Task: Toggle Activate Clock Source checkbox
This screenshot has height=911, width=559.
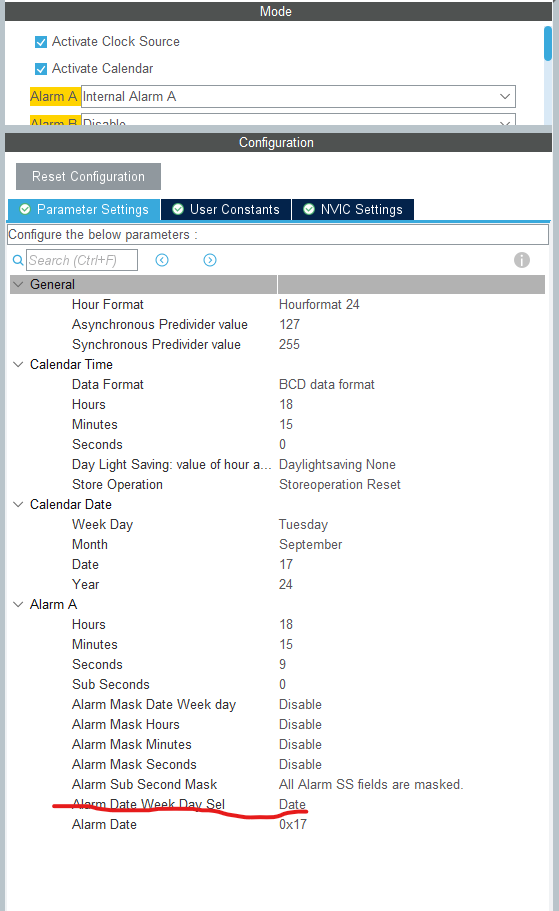Action: point(41,42)
